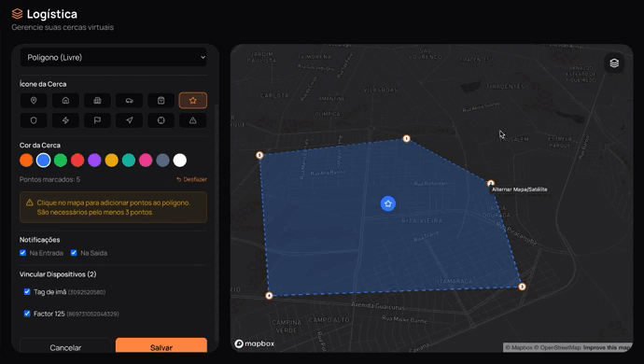Select the navigation arrow fence icon
This screenshot has height=364, width=644.
[130, 120]
